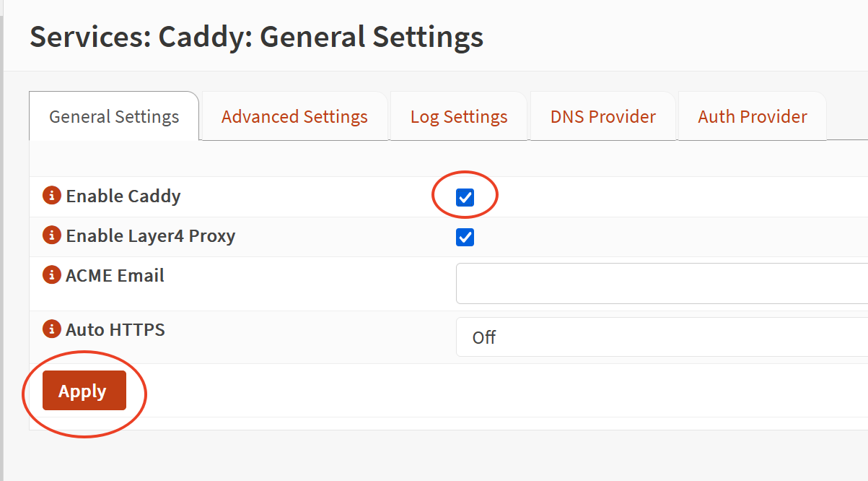Open the Auto HTTPS help icon

coord(51,329)
